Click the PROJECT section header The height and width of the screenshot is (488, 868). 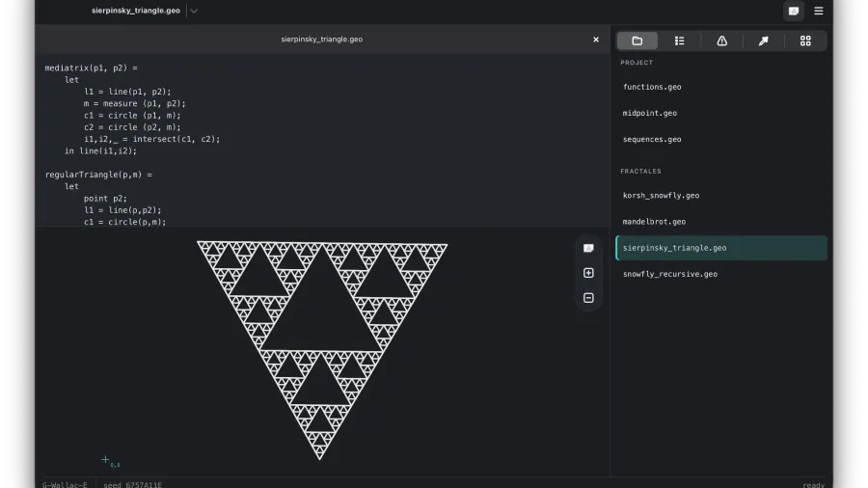click(x=637, y=63)
